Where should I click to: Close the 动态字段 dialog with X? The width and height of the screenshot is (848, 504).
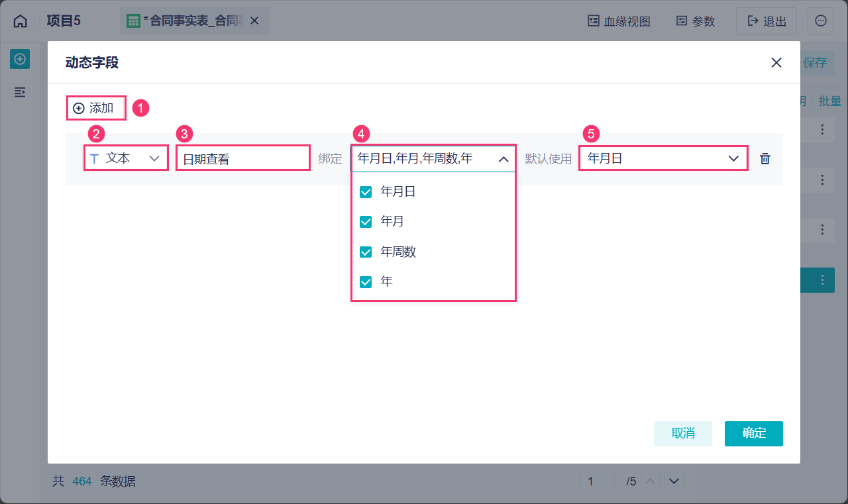776,63
